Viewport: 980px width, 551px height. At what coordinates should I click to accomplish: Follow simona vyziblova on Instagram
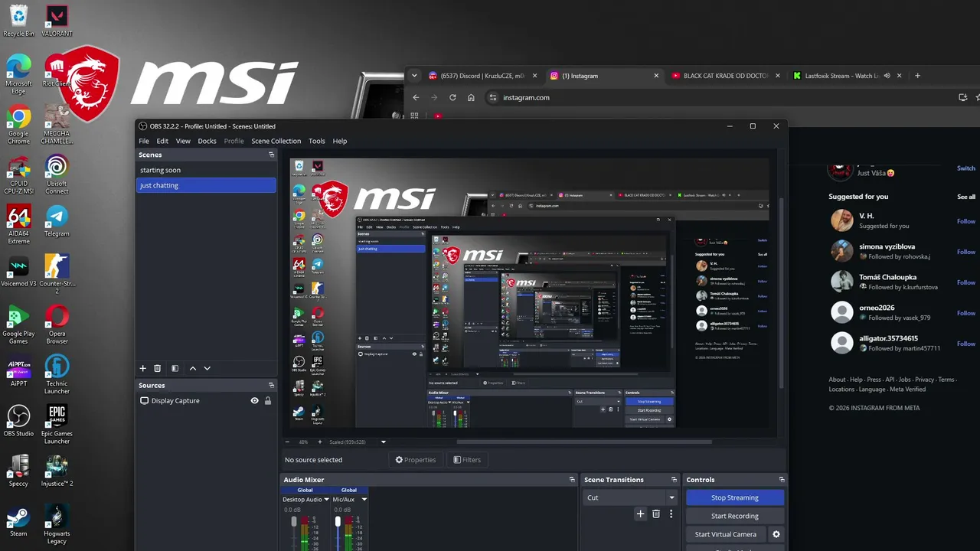(x=966, y=252)
